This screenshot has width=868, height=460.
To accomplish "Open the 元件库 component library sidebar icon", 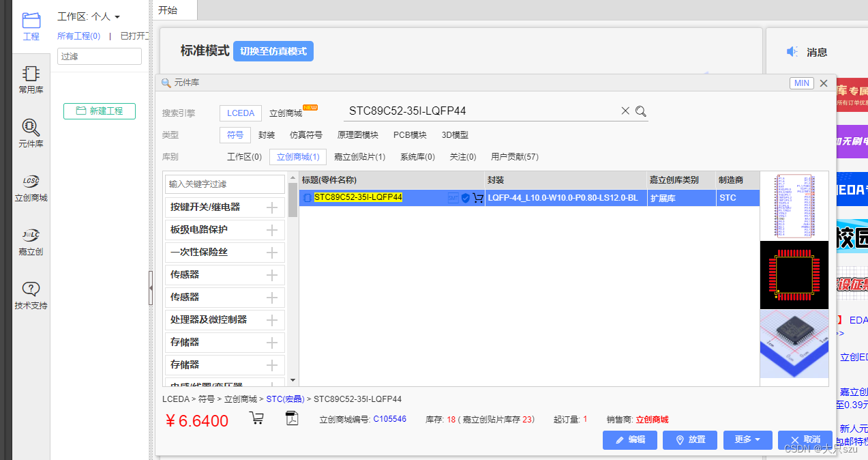I will [x=31, y=132].
